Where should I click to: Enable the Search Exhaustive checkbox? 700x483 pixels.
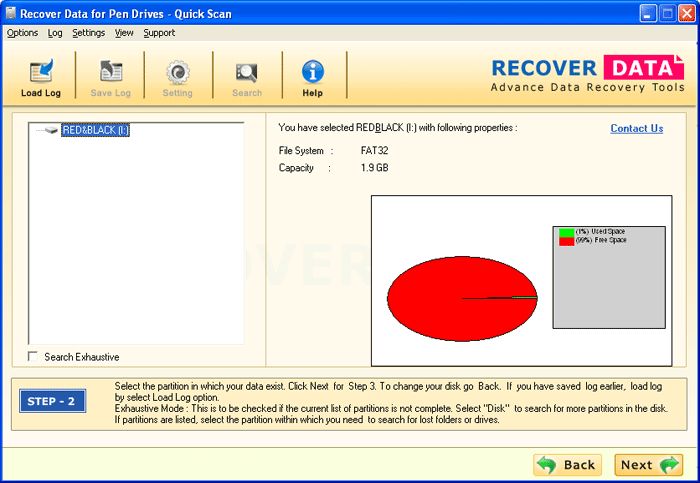pos(33,356)
